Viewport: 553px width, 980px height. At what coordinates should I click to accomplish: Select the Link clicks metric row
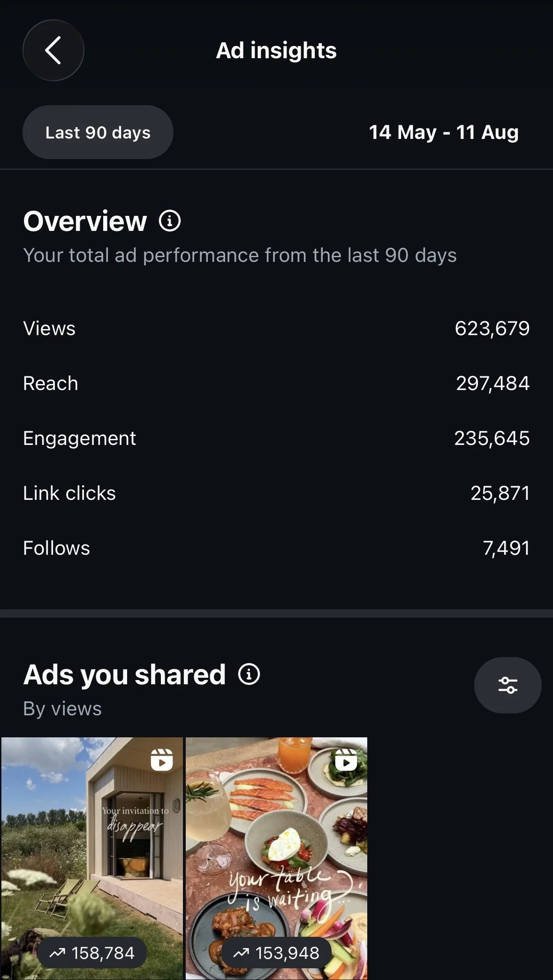(276, 493)
